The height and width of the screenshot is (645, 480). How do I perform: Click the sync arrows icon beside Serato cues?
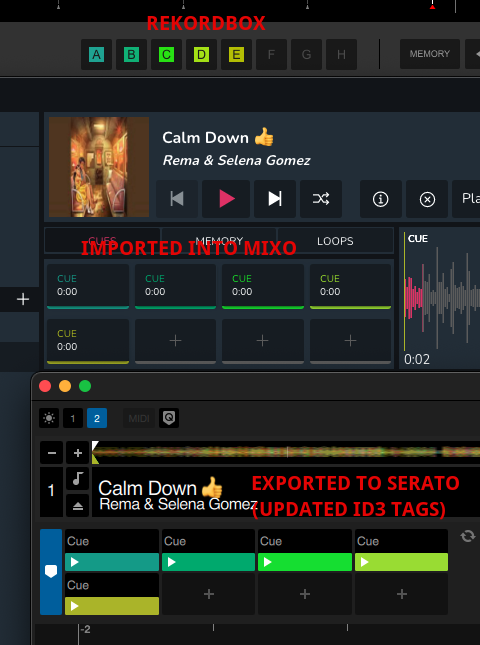click(x=468, y=536)
